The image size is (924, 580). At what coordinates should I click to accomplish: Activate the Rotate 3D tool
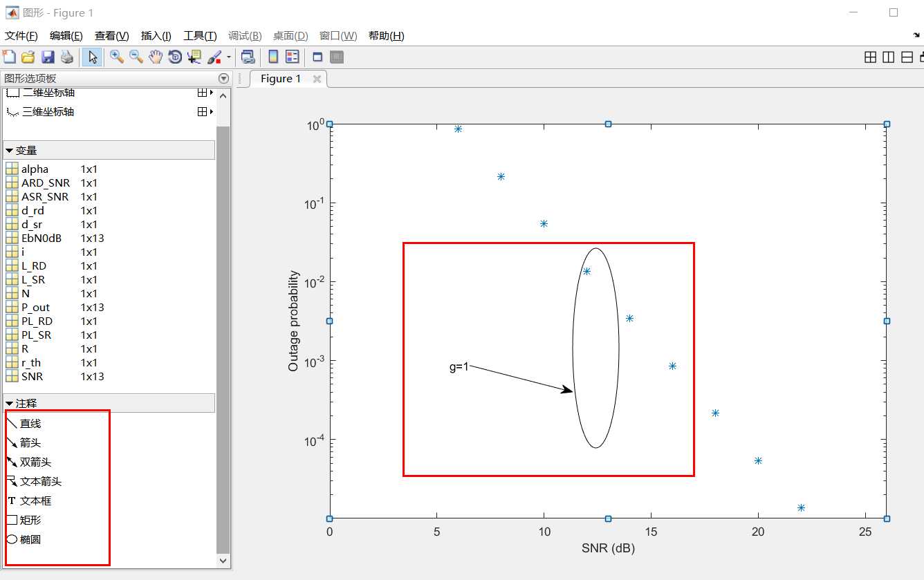pos(175,57)
